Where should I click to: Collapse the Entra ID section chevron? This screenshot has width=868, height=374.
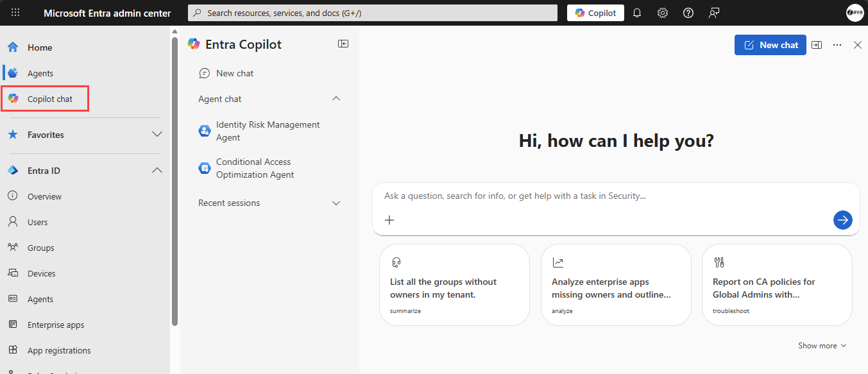(157, 171)
